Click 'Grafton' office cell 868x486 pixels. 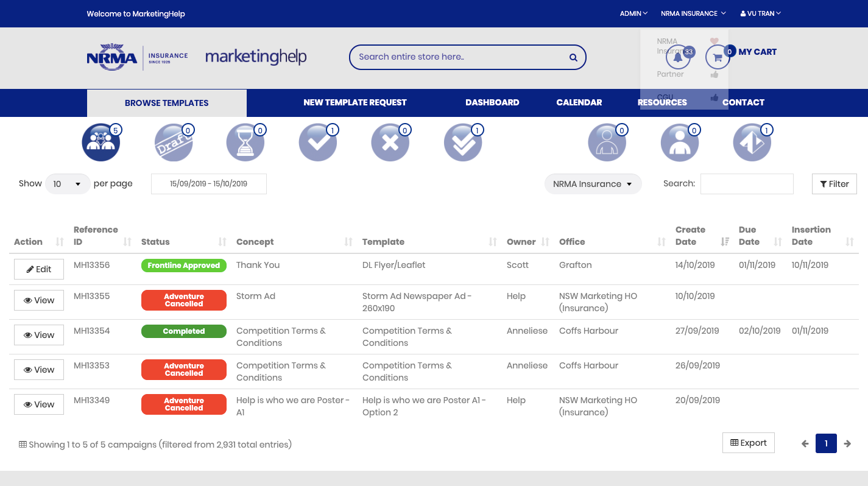pos(576,265)
